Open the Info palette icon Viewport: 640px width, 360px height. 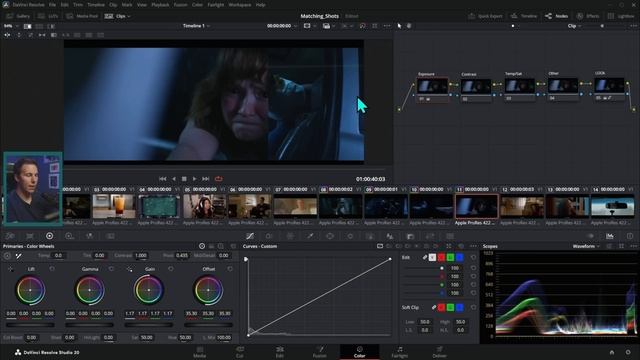click(x=630, y=236)
